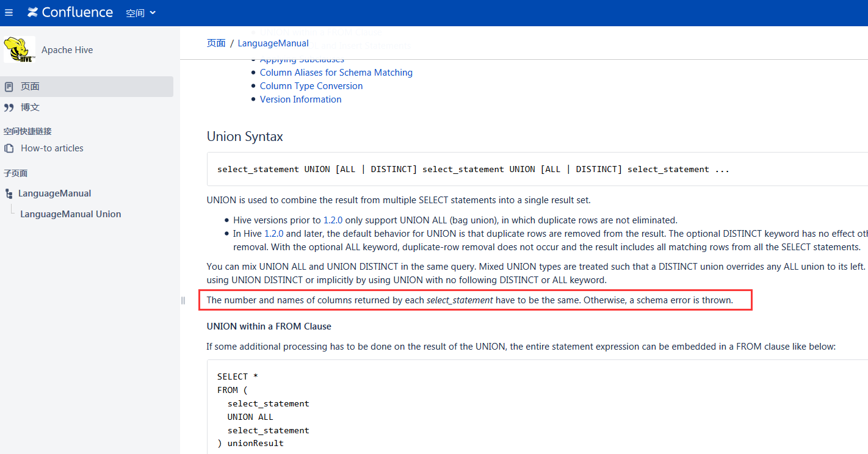Screen dimensions: 868x454
Task: Click the tree hierarchy icon beside LanguageManual
Action: 9,193
